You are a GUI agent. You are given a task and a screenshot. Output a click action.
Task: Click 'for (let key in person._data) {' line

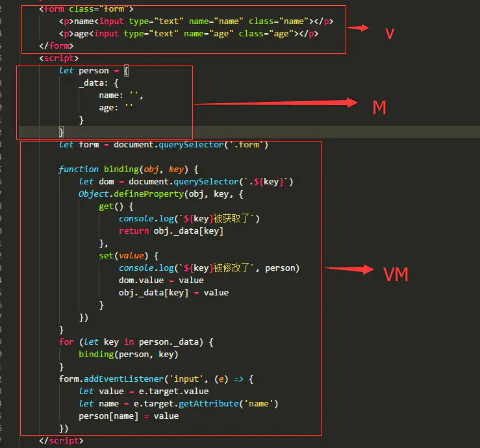click(x=136, y=342)
